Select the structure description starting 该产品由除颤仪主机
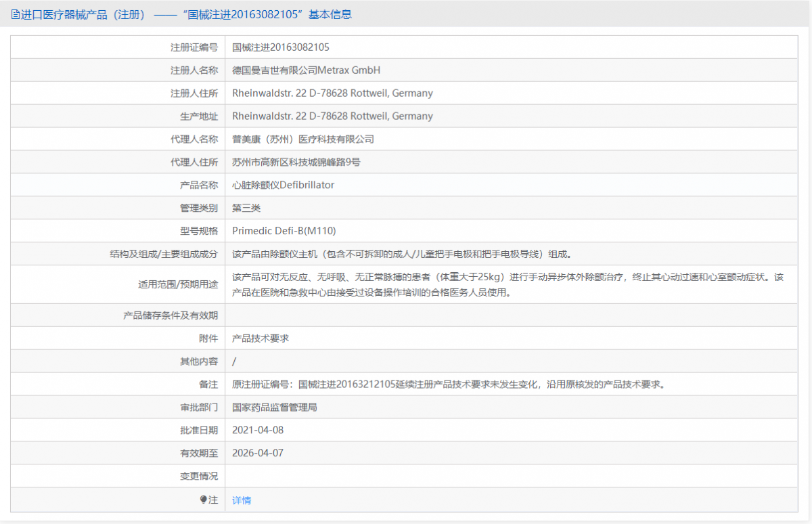This screenshot has height=524, width=812. (402, 254)
